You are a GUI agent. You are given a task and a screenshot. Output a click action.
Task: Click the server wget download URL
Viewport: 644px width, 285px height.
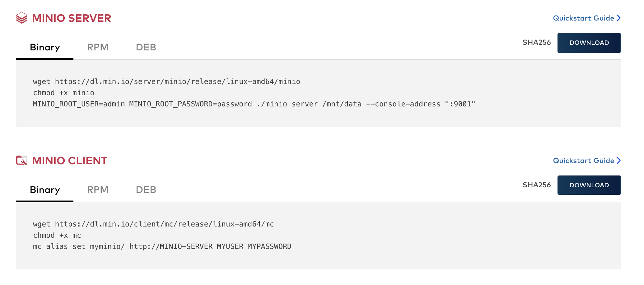point(166,81)
